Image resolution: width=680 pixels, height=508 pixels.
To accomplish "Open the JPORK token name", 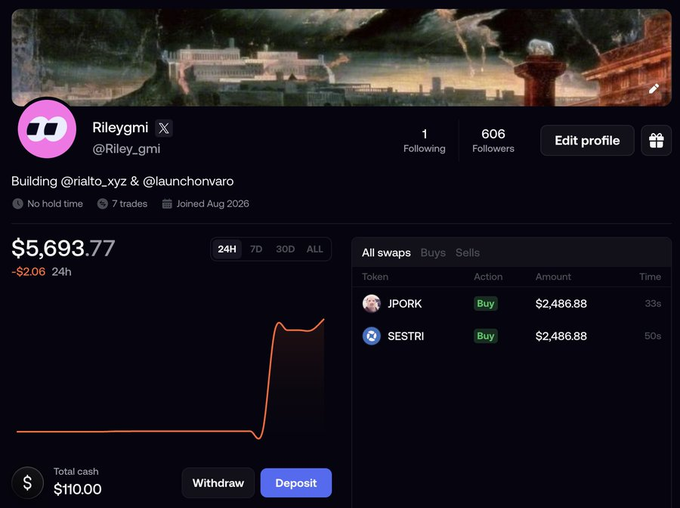I will point(405,304).
